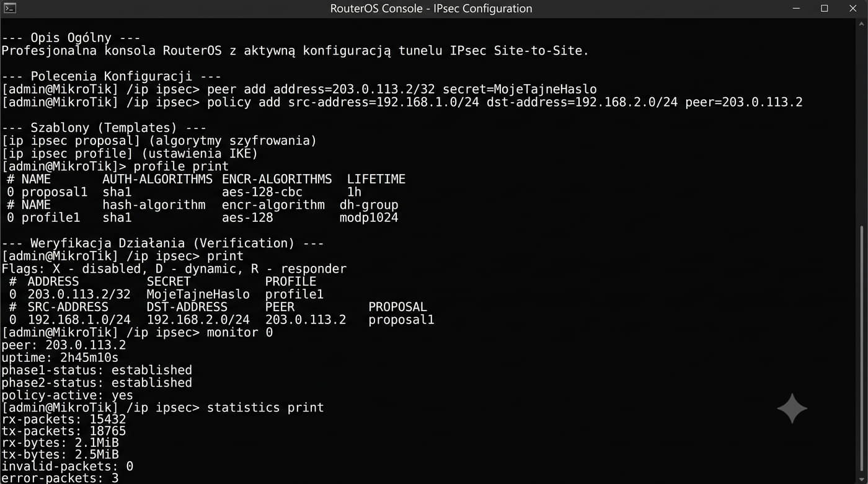Click the 'modp1024' dh-group value
Screen dimensions: 868x484
point(369,218)
